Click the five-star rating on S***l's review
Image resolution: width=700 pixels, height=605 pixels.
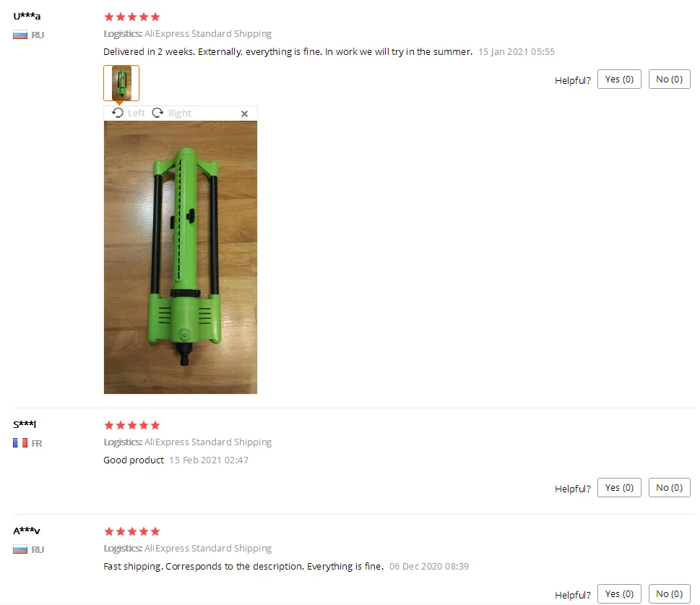131,425
